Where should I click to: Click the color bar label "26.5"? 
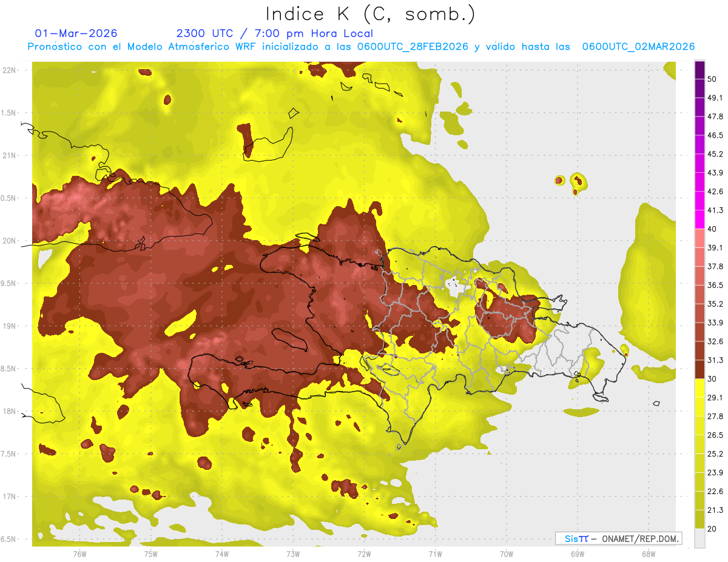tap(715, 435)
